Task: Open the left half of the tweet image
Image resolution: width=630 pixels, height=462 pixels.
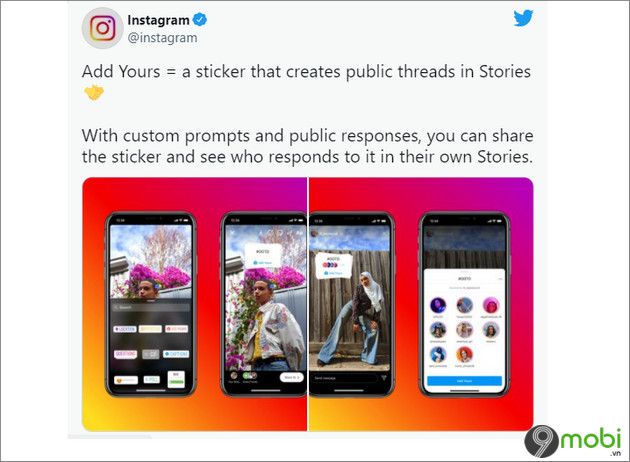Action: [194, 304]
